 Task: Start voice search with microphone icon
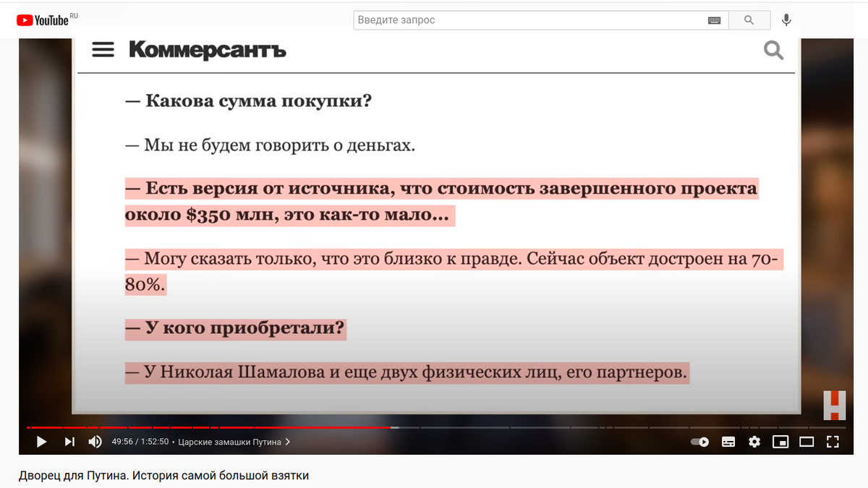[x=787, y=20]
